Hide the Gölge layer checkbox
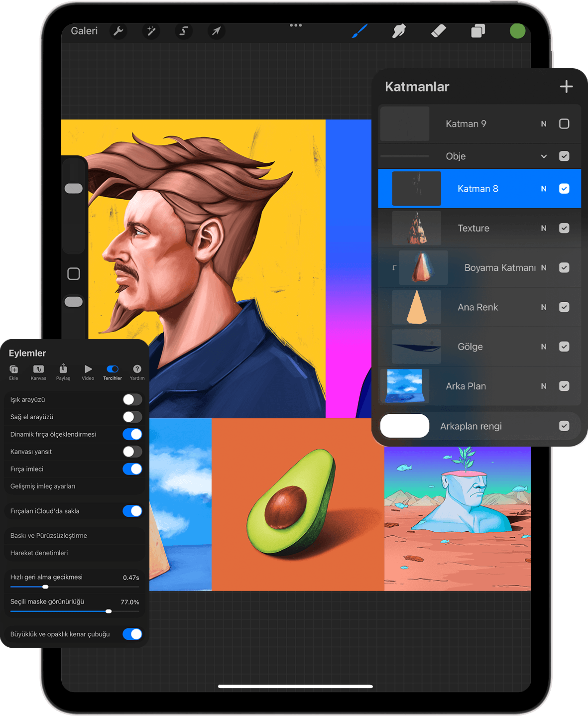 click(564, 347)
